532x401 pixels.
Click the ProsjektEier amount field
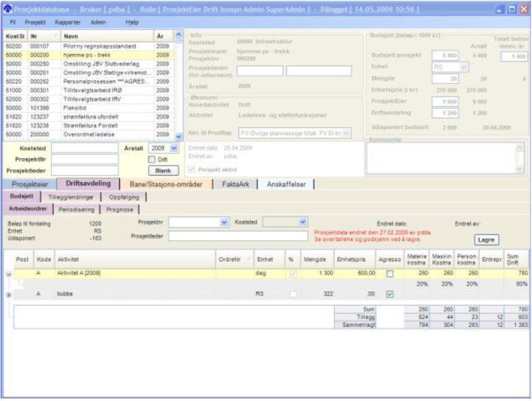coord(445,101)
